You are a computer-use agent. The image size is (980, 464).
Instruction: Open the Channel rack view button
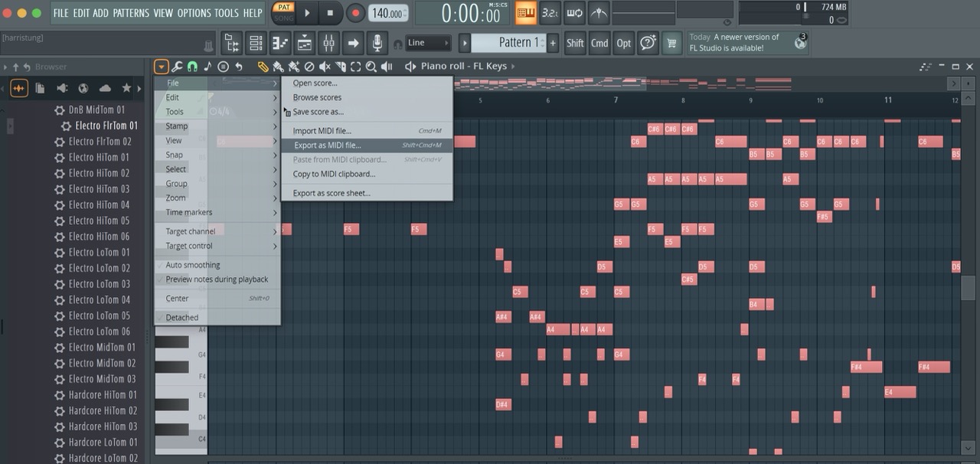[256, 43]
